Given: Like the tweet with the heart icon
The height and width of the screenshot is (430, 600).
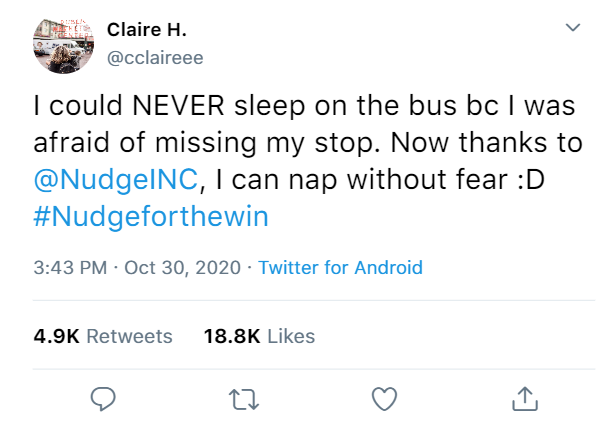Looking at the screenshot, I should pos(384,399).
